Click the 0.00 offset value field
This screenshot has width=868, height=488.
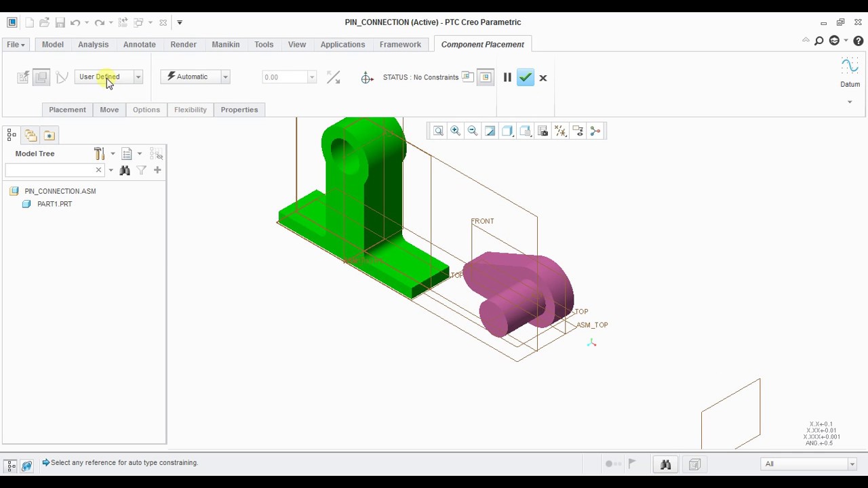tap(284, 77)
